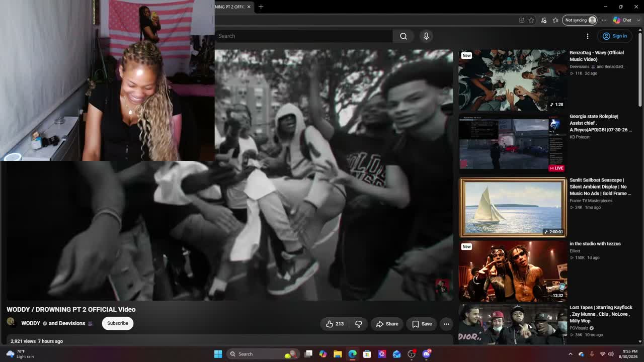Click the YouTube search magnifier button
This screenshot has width=644, height=362.
point(404,36)
